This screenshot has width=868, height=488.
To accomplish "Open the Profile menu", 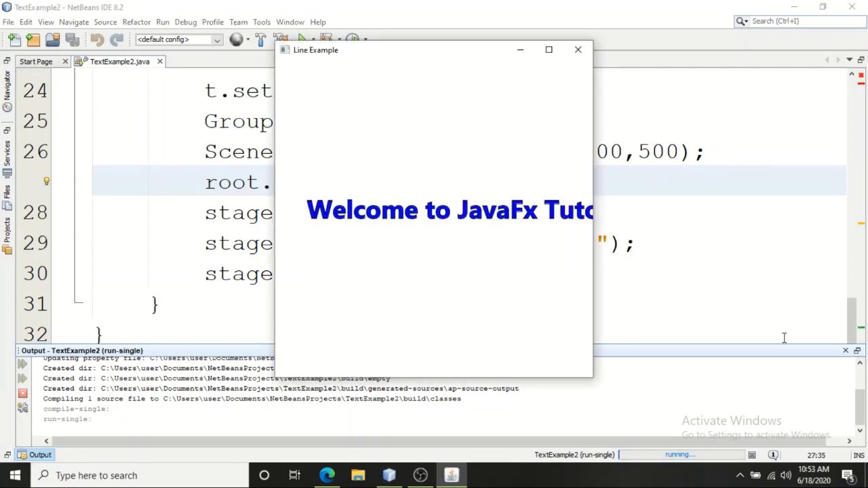I will coord(212,22).
